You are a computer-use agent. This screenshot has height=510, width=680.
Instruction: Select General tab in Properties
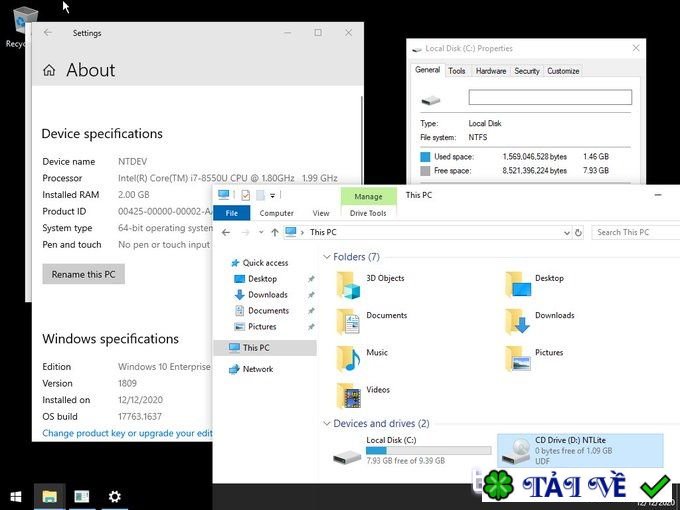click(x=427, y=70)
